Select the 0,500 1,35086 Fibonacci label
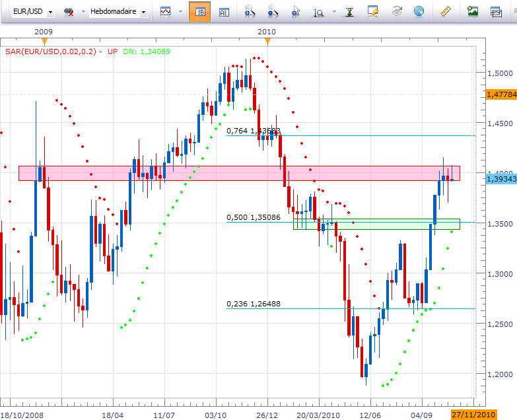This screenshot has height=420, width=517. 254,217
